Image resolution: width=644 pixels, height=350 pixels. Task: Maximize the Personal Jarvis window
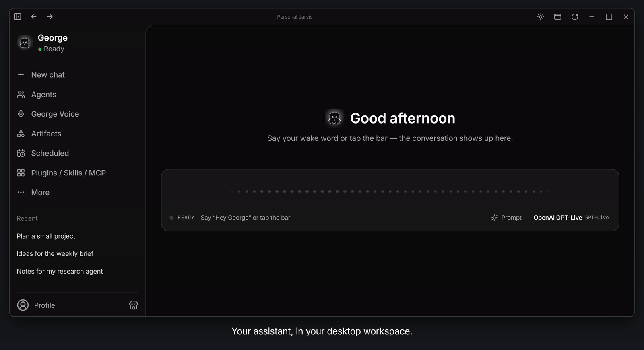pos(609,17)
